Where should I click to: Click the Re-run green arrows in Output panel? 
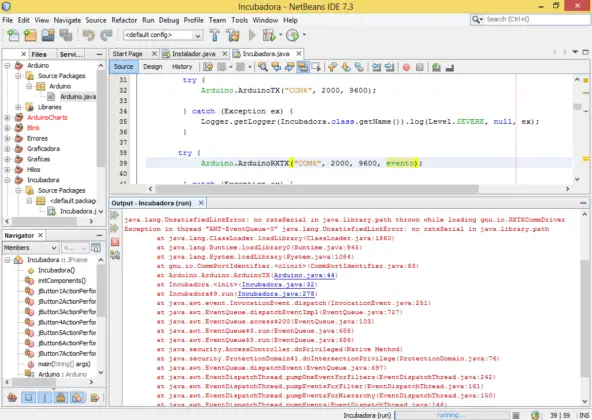115,216
